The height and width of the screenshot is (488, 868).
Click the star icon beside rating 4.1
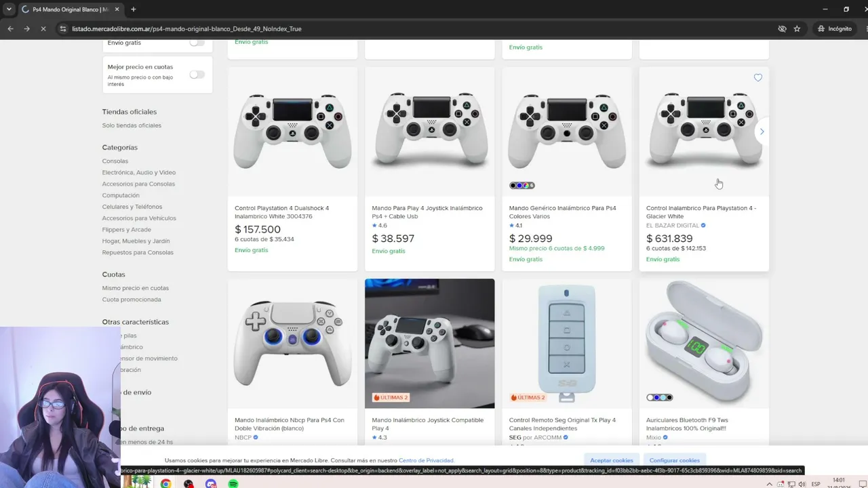(x=512, y=226)
